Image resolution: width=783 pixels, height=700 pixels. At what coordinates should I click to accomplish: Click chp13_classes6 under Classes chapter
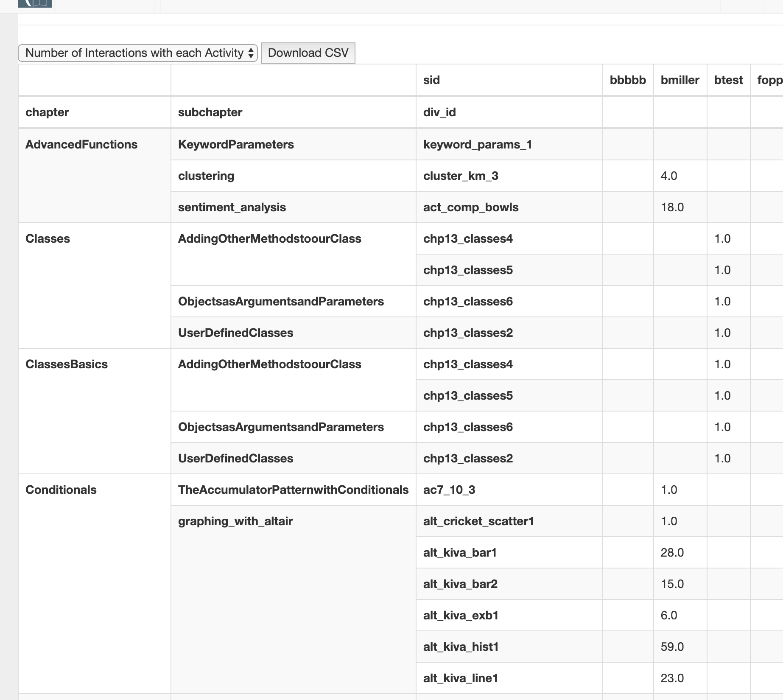[509, 301]
